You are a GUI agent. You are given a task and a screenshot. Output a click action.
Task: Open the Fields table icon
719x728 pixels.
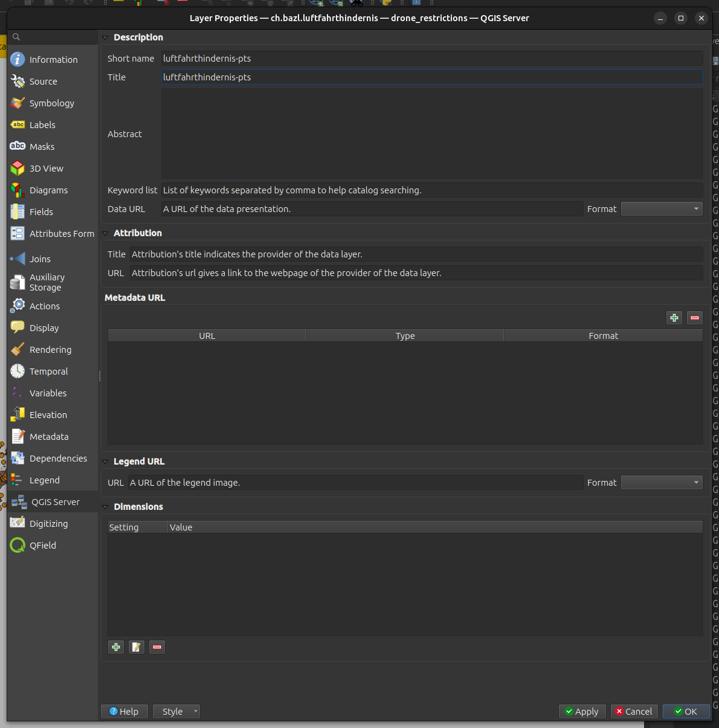pyautogui.click(x=18, y=211)
